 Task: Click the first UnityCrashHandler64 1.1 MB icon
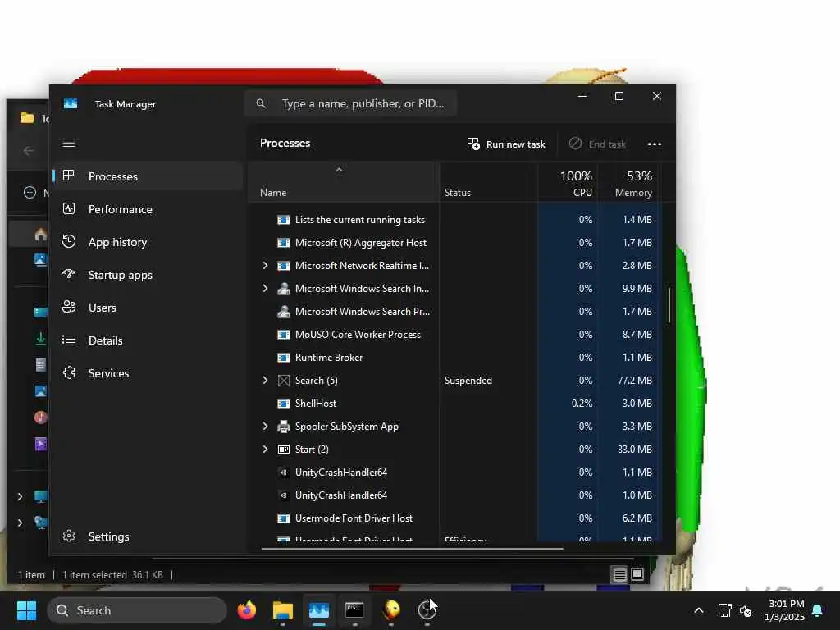(283, 472)
